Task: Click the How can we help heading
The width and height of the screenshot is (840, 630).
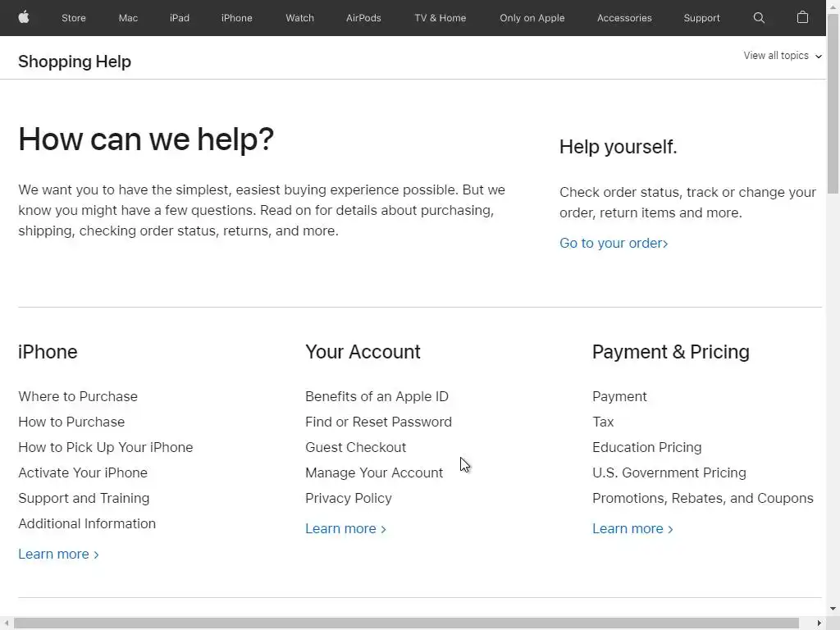Action: pos(146,139)
